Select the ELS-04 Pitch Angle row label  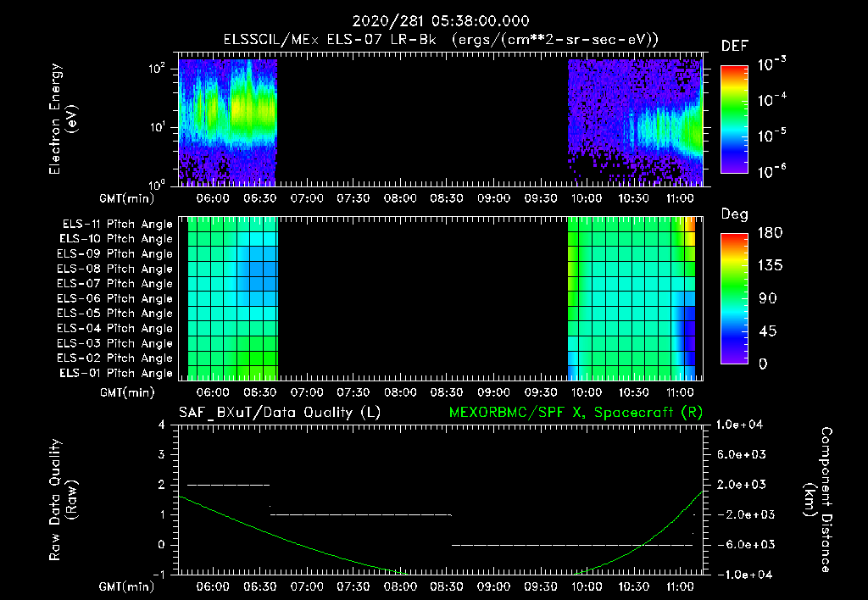point(114,328)
